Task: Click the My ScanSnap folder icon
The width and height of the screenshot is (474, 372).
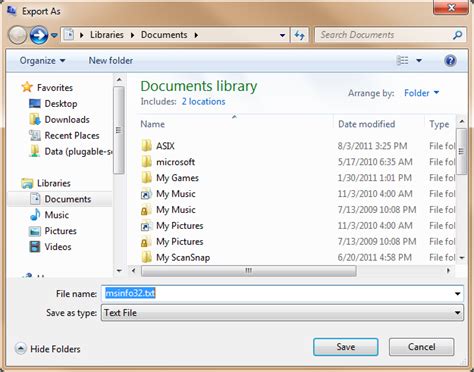Action: pyautogui.click(x=146, y=258)
